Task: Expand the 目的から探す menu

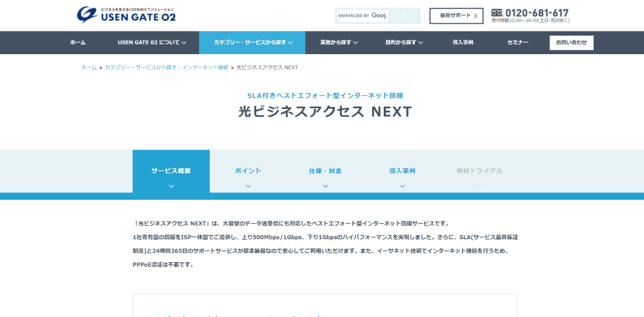Action: (404, 43)
